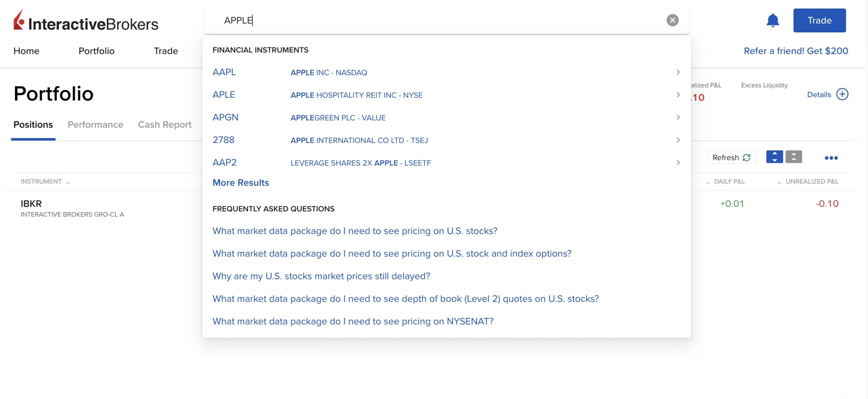Click the FINANCIAL INSTRUMENTS heading
Screen dimensions: 868x399
pyautogui.click(x=260, y=50)
